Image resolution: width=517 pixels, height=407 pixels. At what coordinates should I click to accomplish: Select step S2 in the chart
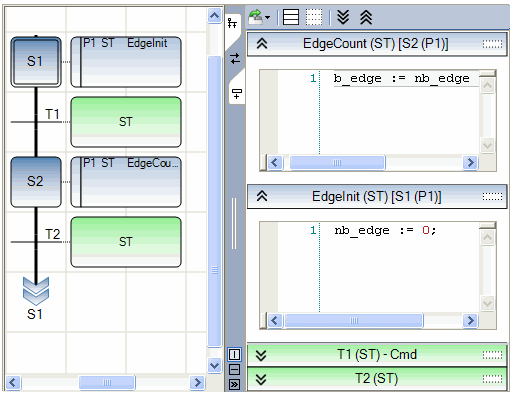[36, 182]
